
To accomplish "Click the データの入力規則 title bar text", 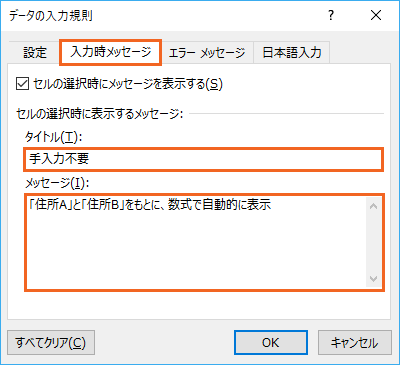I will pos(51,16).
